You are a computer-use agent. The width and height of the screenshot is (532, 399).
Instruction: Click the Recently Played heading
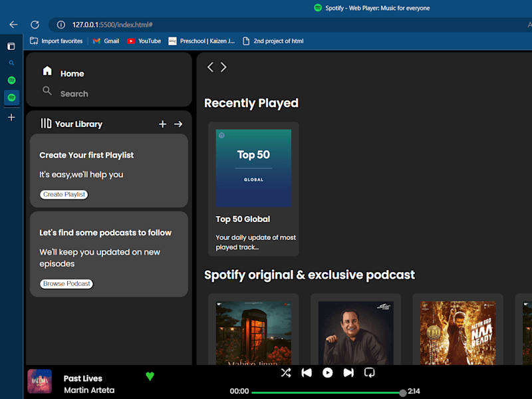[251, 103]
